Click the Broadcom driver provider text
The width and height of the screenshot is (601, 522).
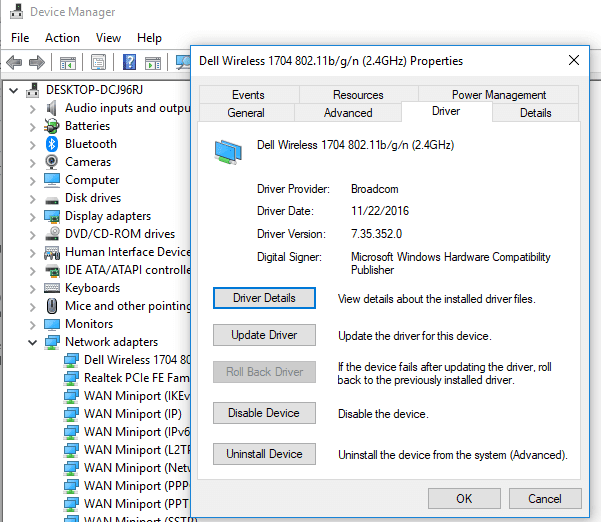[x=374, y=189]
